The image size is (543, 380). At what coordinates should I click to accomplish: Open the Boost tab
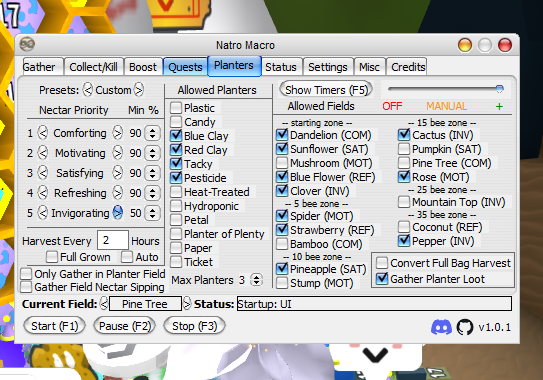point(143,67)
